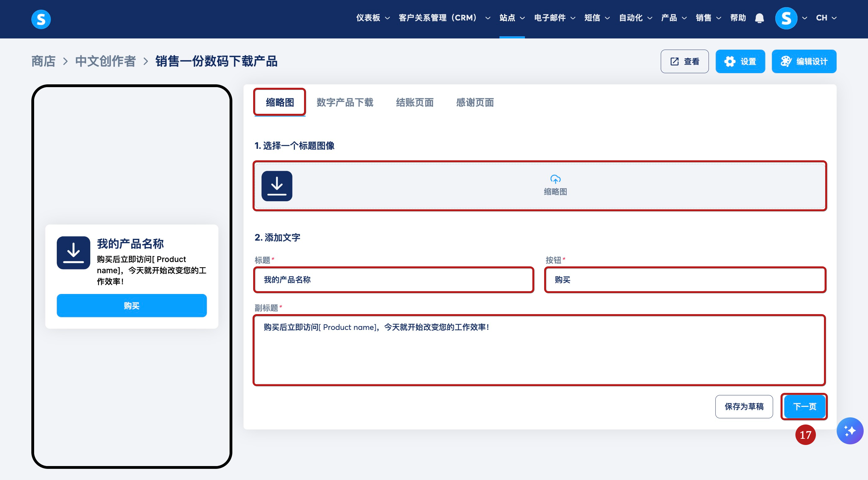Click the user profile avatar
Screen dimensions: 868x480
pos(786,18)
